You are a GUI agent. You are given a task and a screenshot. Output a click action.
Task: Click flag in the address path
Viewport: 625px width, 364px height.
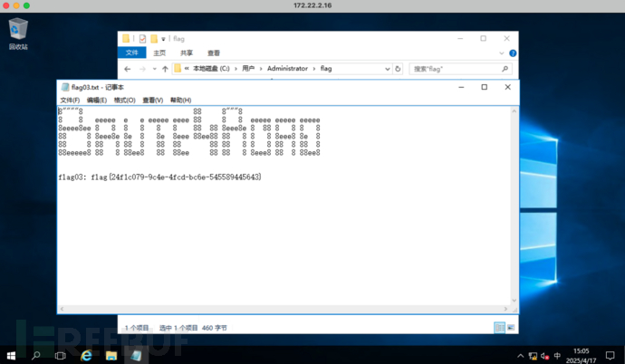point(326,69)
